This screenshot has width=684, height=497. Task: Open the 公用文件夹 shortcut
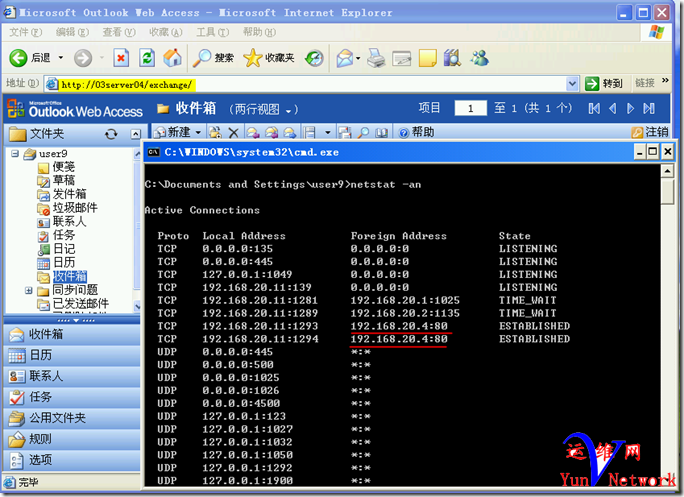72,418
